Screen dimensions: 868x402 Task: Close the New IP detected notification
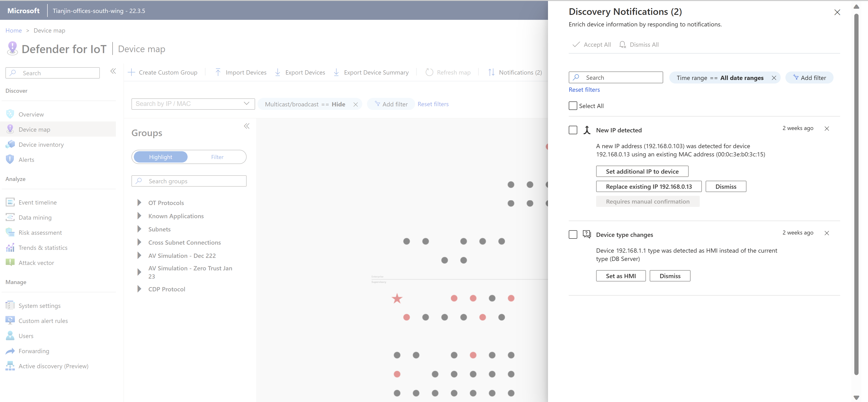826,128
